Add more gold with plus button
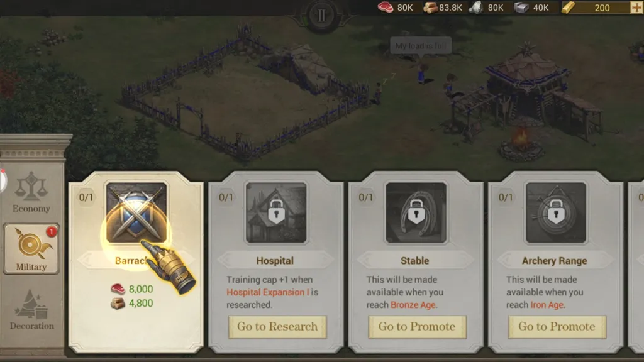644x362 pixels. click(x=636, y=8)
